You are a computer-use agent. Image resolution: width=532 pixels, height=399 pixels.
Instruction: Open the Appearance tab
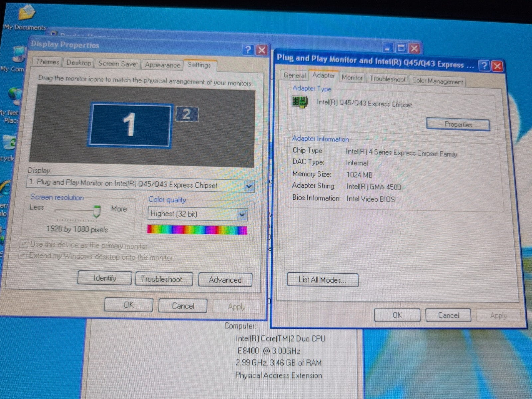(163, 65)
